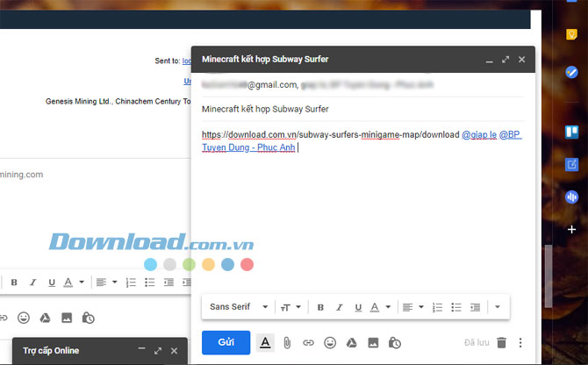
Task: Open more options three-dot menu in compose
Action: tap(520, 342)
